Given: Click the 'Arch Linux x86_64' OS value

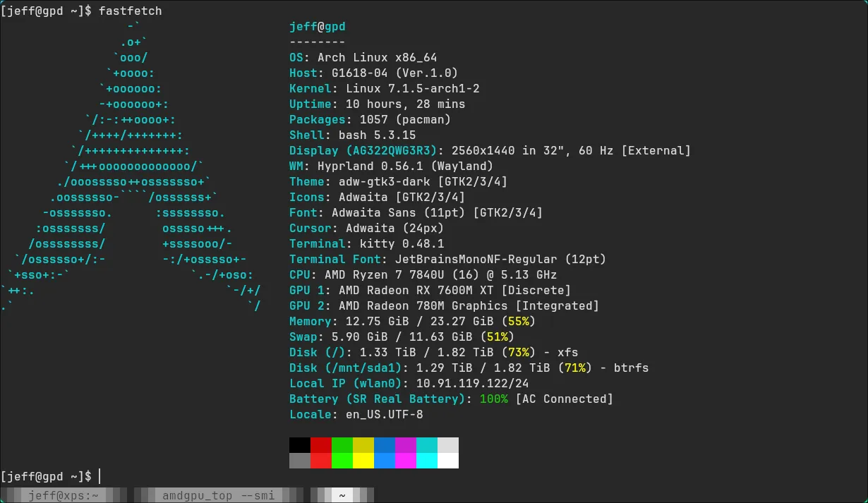Looking at the screenshot, I should (378, 57).
